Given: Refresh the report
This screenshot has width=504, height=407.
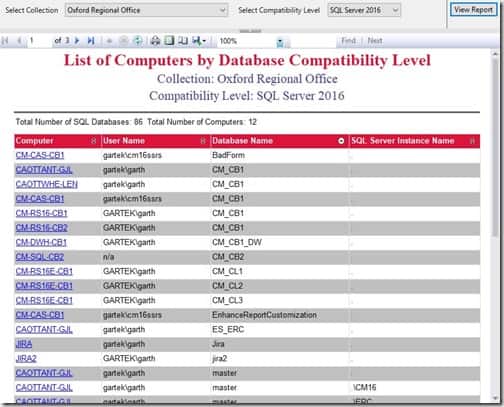Looking at the screenshot, I should (138, 41).
